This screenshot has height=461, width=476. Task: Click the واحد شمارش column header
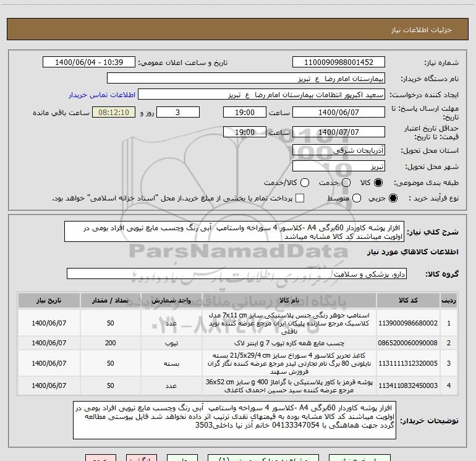point(171,300)
